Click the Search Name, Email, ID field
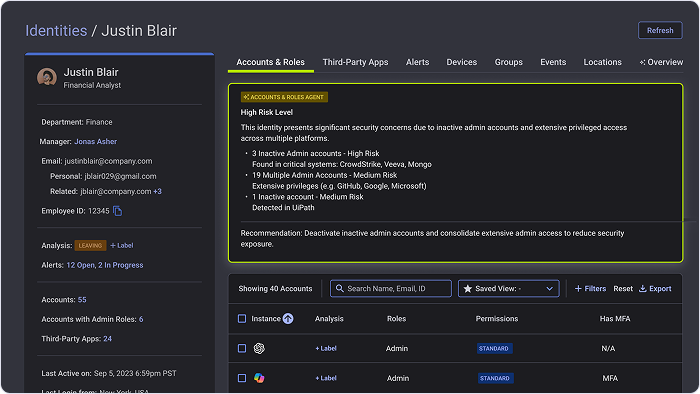This screenshot has height=394, width=700. coord(391,289)
